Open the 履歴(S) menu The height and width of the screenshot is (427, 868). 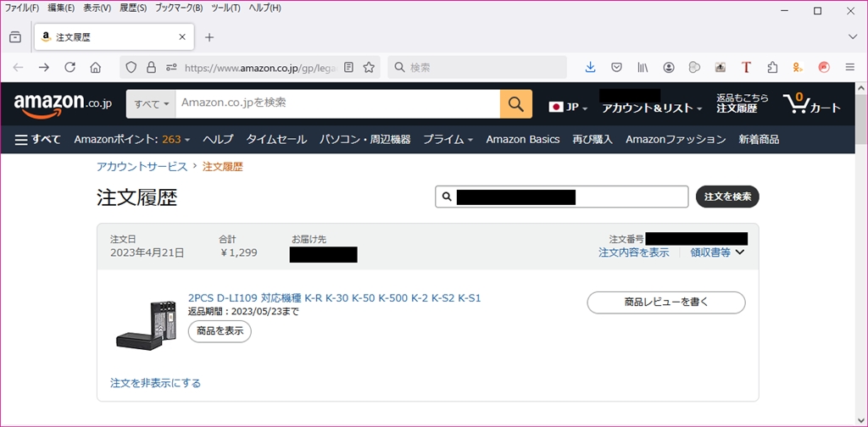(x=133, y=8)
